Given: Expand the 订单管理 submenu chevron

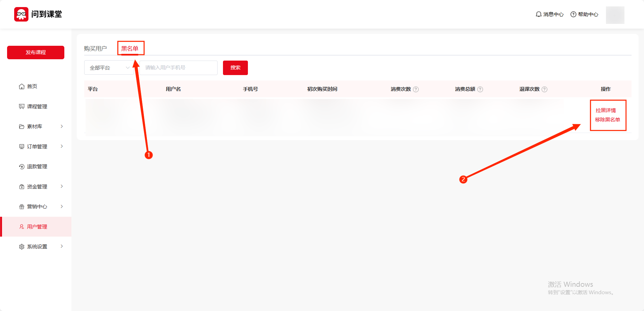Looking at the screenshot, I should pos(62,146).
